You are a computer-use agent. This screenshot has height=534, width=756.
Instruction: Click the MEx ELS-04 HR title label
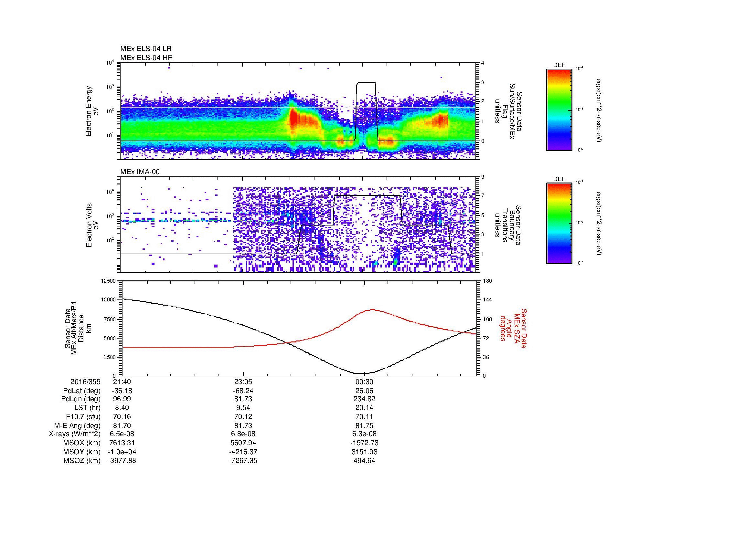[x=146, y=58]
